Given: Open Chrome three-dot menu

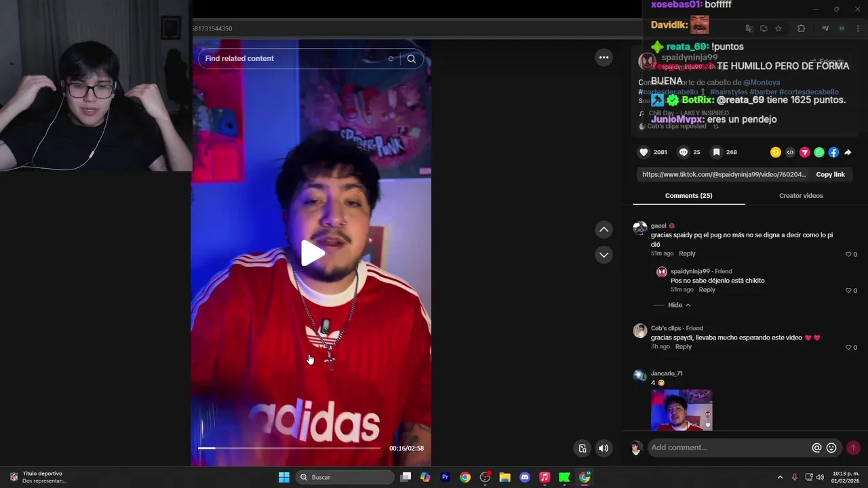Looking at the screenshot, I should [859, 28].
